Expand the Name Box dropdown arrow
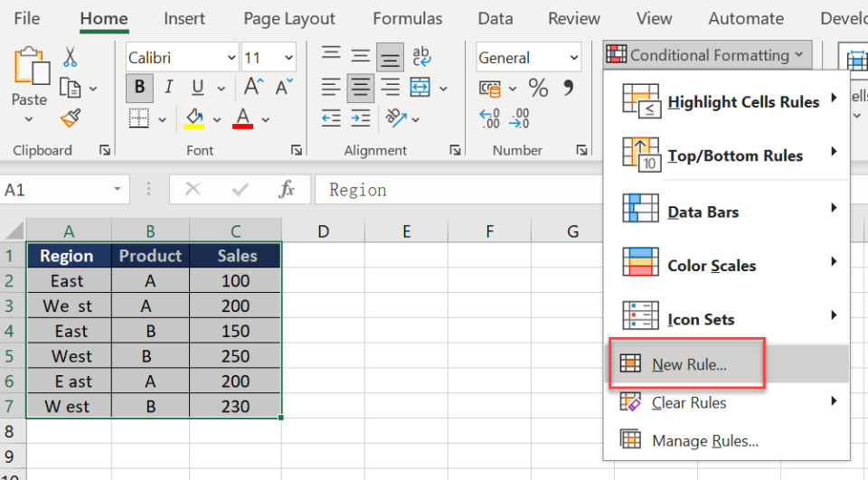The height and width of the screenshot is (480, 868). tap(117, 190)
